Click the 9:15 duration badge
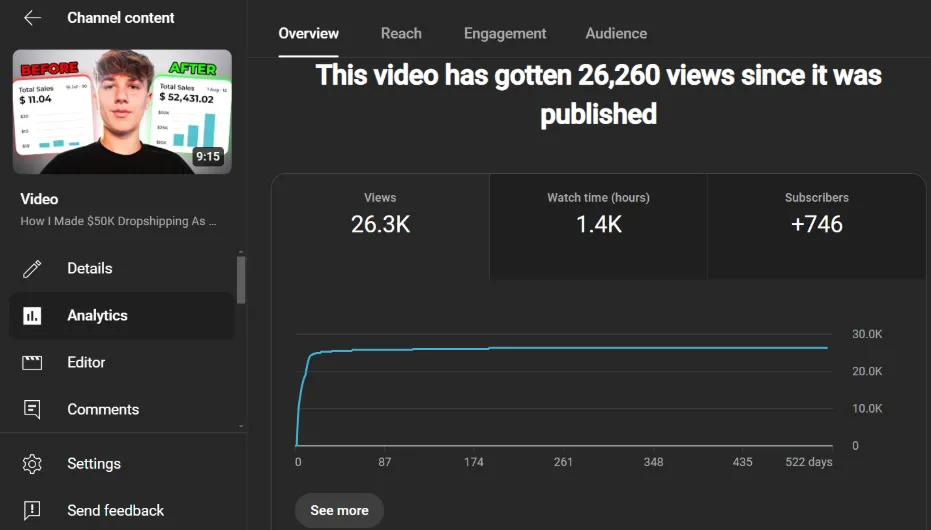Viewport: 931px width, 530px height. pos(208,157)
